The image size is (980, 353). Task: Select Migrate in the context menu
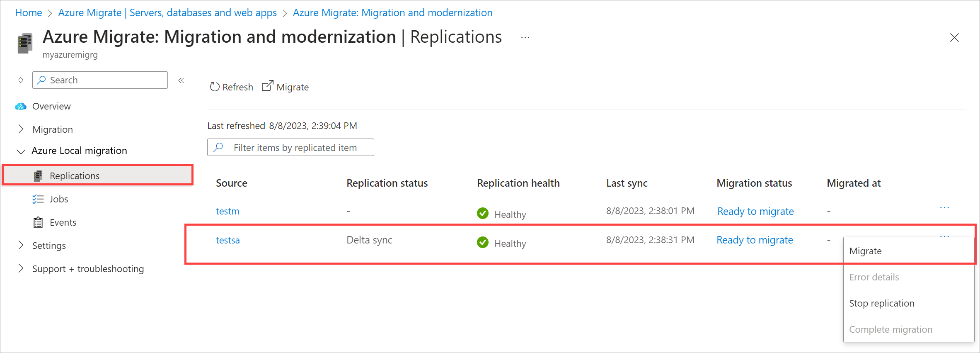[x=866, y=251]
